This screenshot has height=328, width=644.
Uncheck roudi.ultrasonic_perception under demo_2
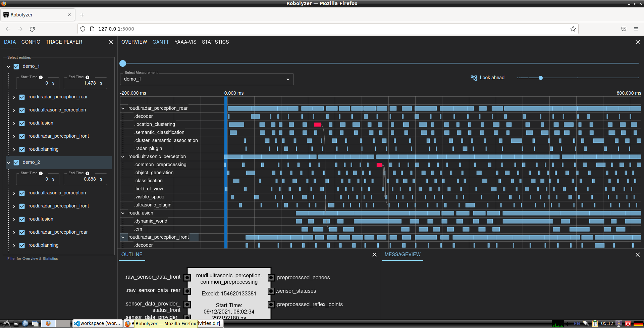pyautogui.click(x=22, y=193)
